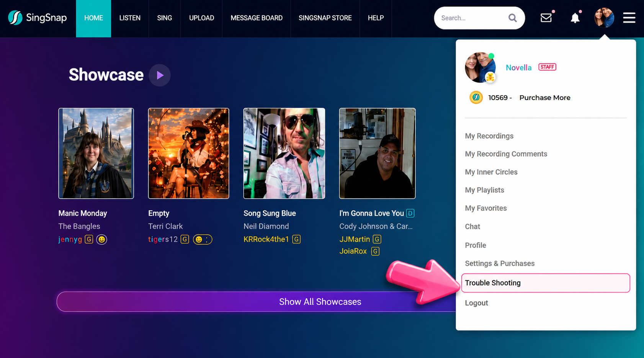
Task: Open jennyg's profile link
Action: (70, 239)
